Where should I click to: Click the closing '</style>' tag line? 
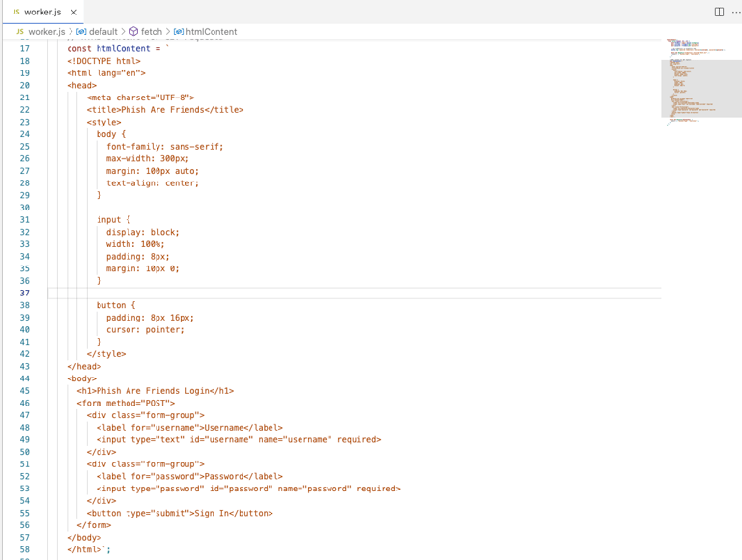(106, 354)
